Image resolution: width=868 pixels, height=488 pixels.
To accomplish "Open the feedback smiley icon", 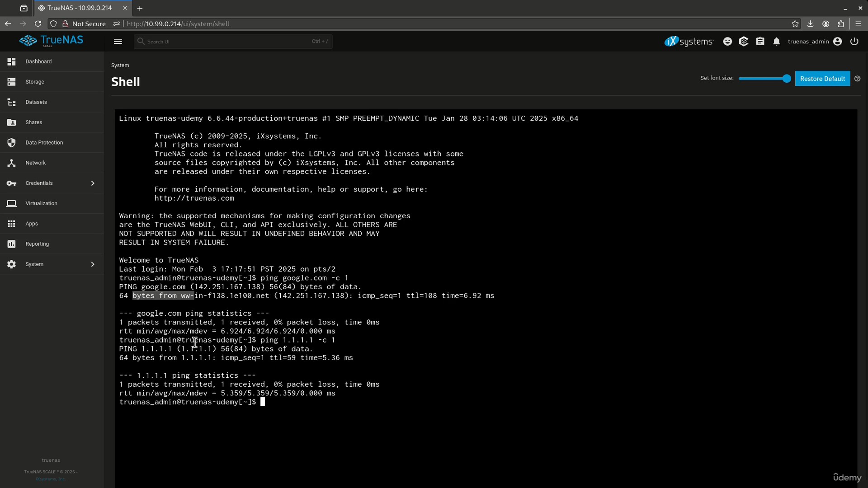I will point(727,41).
